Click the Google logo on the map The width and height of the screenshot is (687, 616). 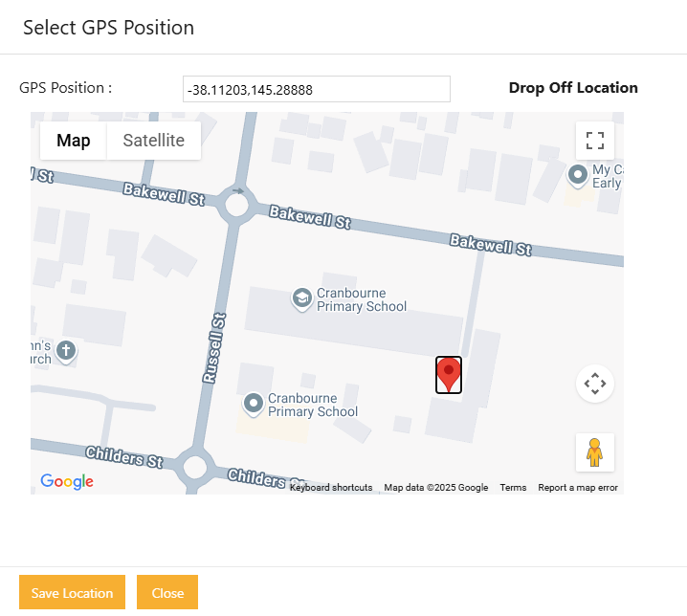tap(66, 481)
